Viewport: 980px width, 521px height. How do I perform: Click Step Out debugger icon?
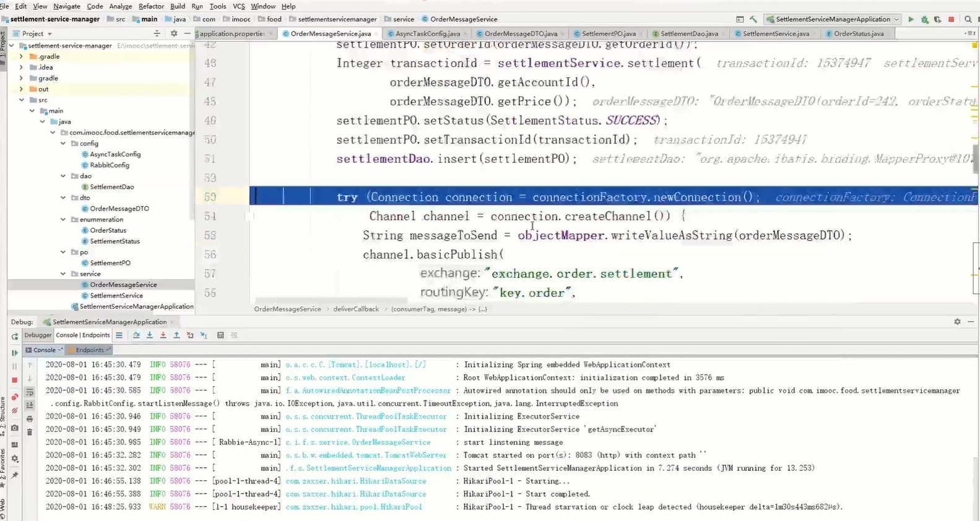[x=176, y=335]
